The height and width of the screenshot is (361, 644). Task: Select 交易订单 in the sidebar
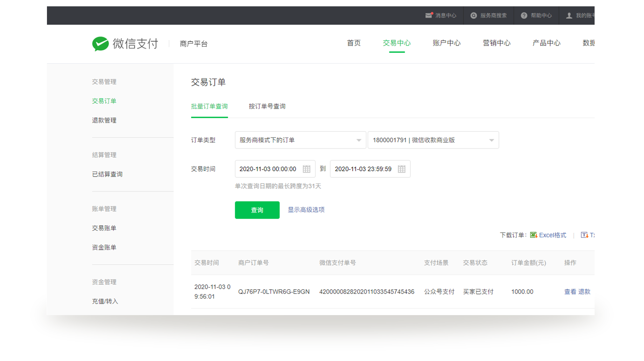104,101
